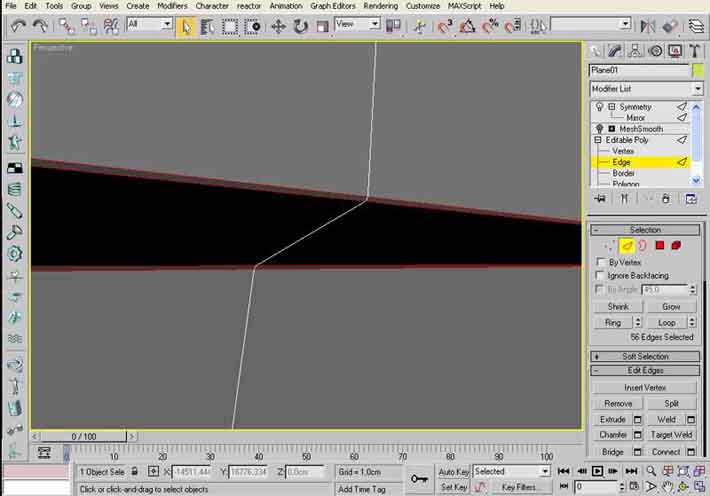Image resolution: width=710 pixels, height=496 pixels.
Task: Select the Rotate transform tool
Action: pyautogui.click(x=299, y=25)
